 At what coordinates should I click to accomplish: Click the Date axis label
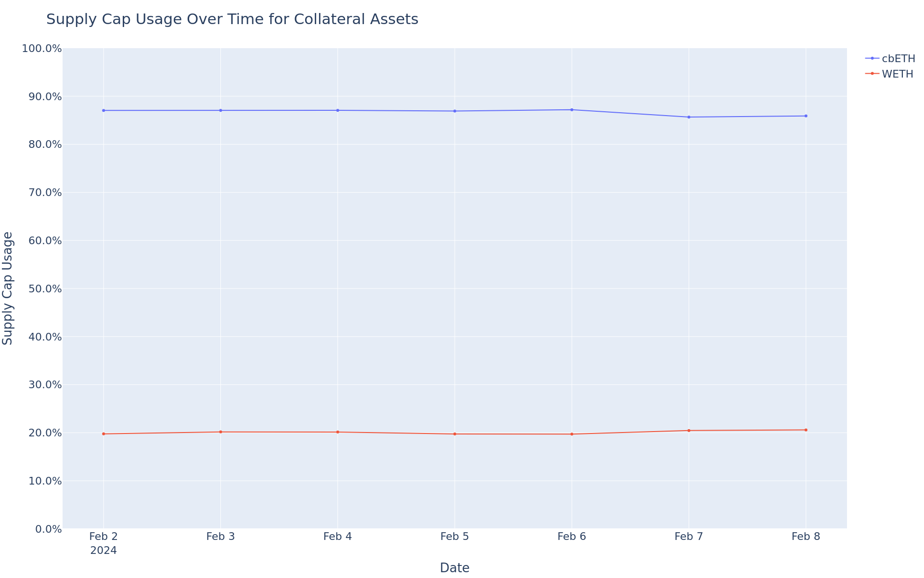pos(455,568)
